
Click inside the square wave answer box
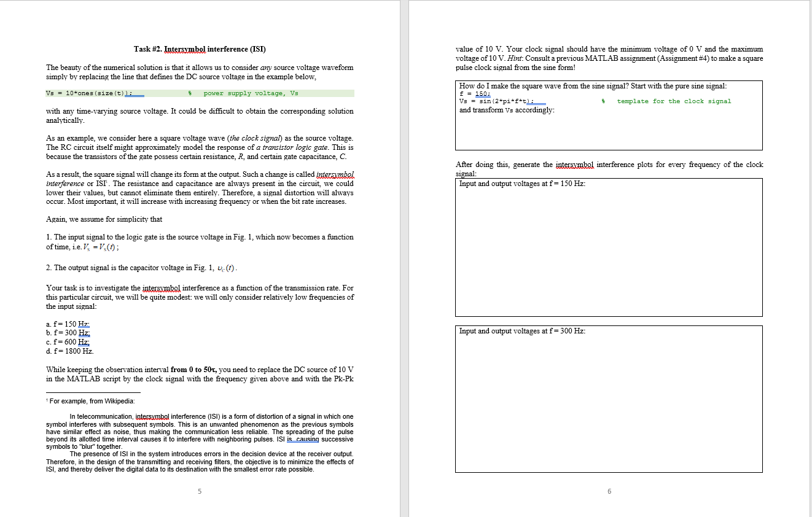[608, 132]
